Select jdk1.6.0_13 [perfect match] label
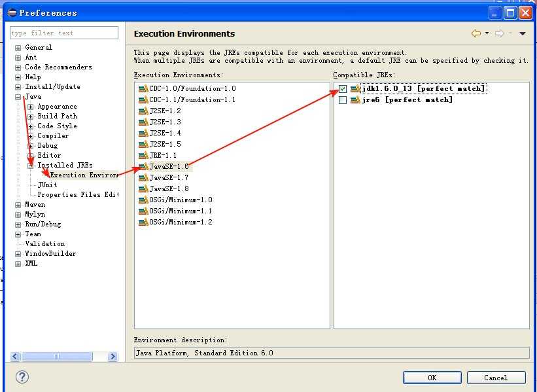This screenshot has width=537, height=392. coord(424,89)
